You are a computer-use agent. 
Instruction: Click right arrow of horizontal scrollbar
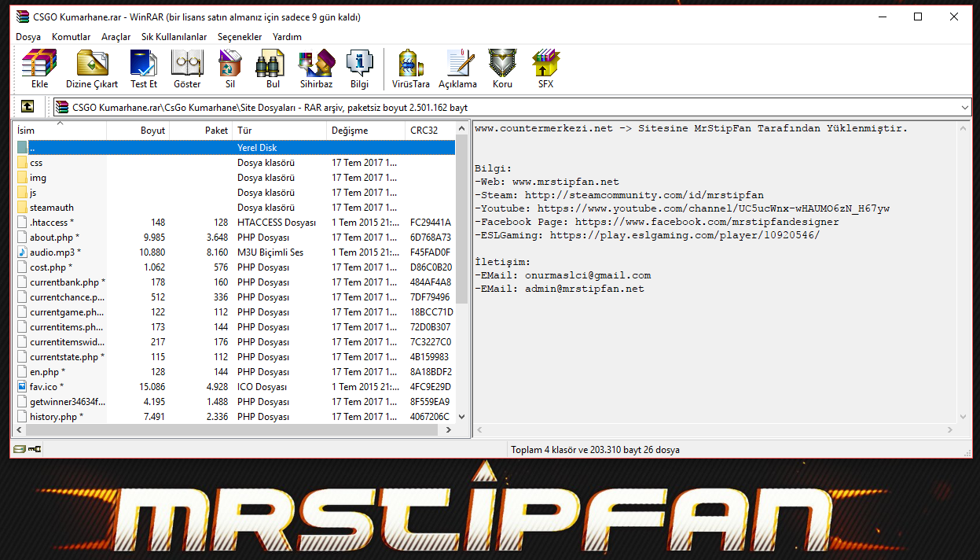[x=449, y=430]
